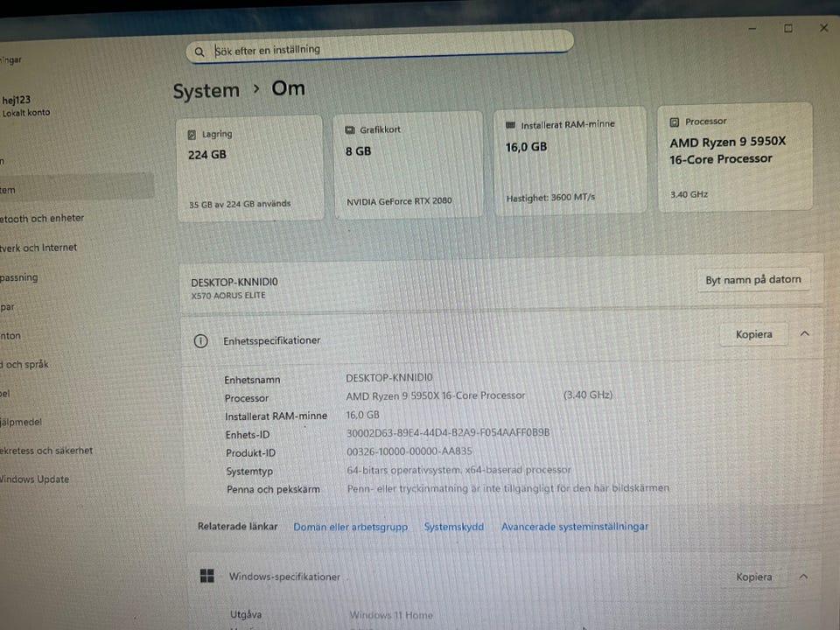
Task: Click the 'X570 AORUS ELITE' text
Action: 228,296
